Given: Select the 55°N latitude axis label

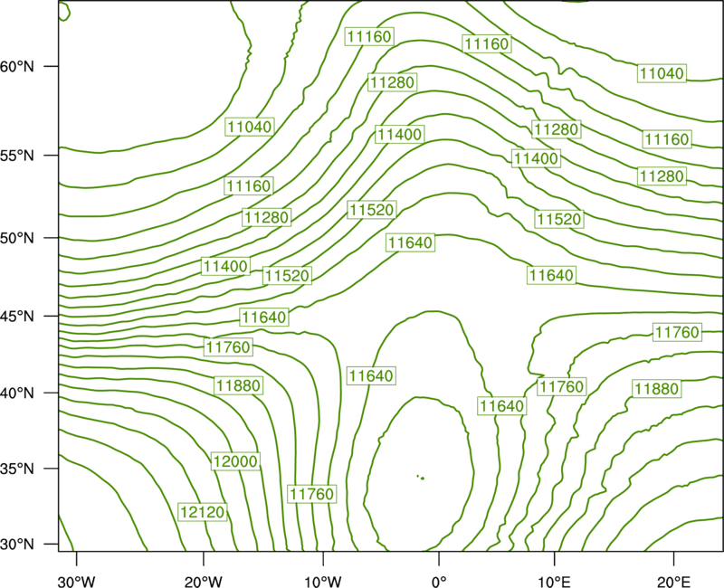Looking at the screenshot, I should tap(17, 156).
